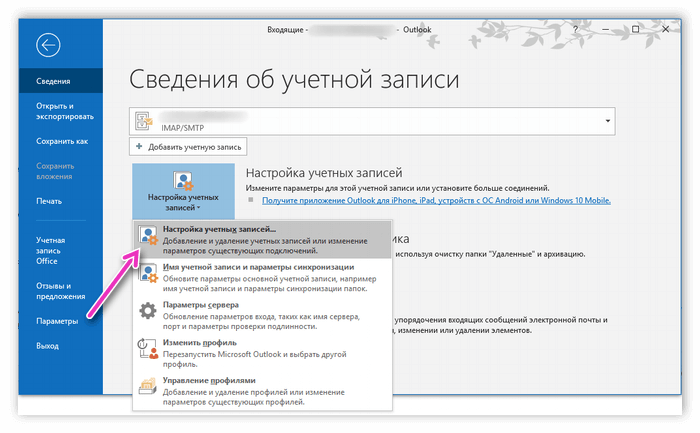Choose Управление профилями from the menu

(262, 391)
